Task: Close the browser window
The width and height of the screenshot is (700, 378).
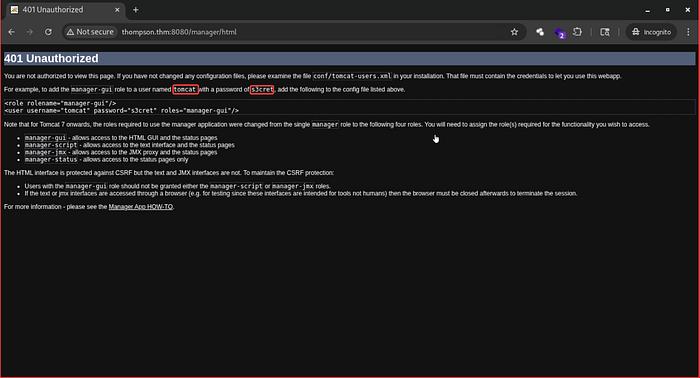Action: 688,10
